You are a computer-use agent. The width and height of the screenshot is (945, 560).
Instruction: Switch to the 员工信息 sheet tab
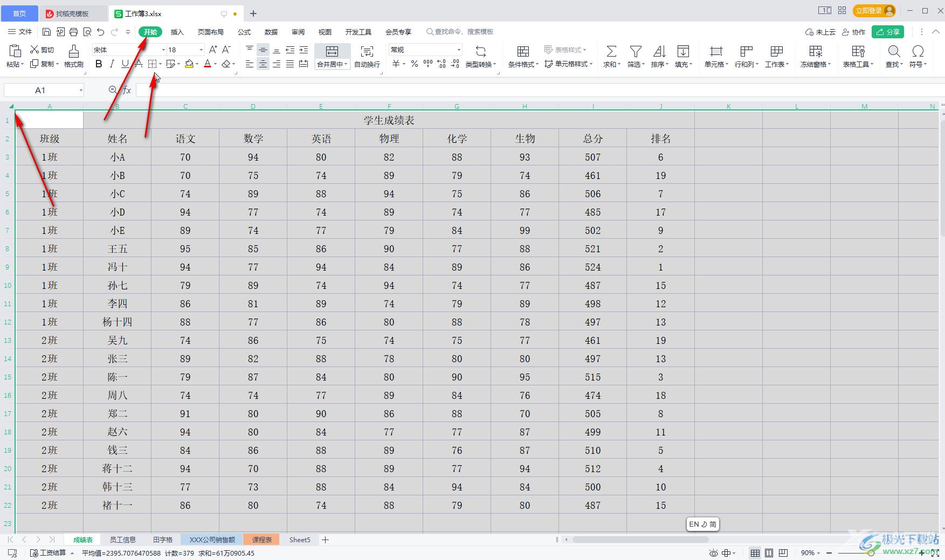tap(122, 540)
